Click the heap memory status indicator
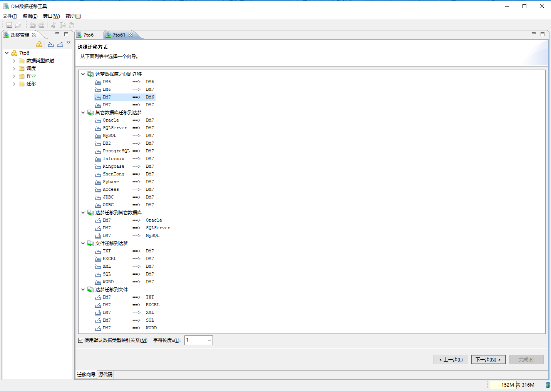This screenshot has height=392, width=551. (517, 385)
